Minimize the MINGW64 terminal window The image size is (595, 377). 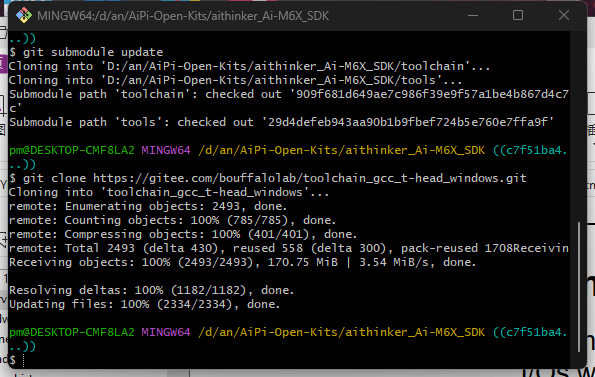coord(473,16)
